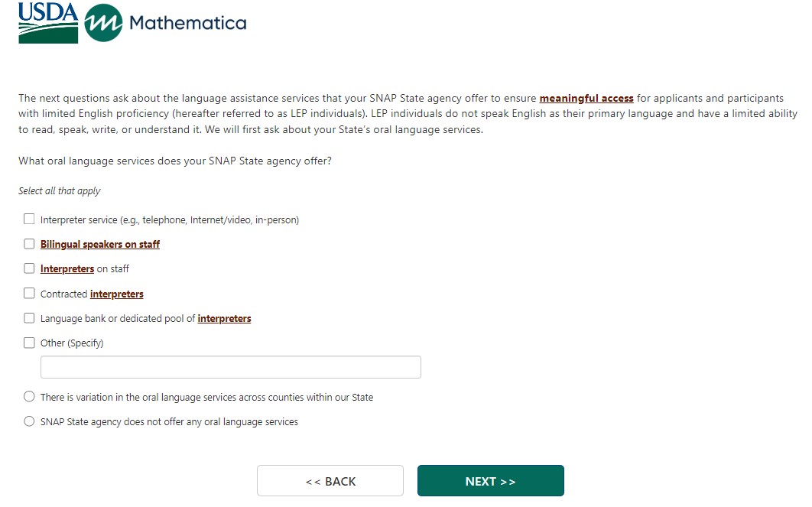The width and height of the screenshot is (812, 507).
Task: Click the Other (Specify) text field
Action: (230, 366)
